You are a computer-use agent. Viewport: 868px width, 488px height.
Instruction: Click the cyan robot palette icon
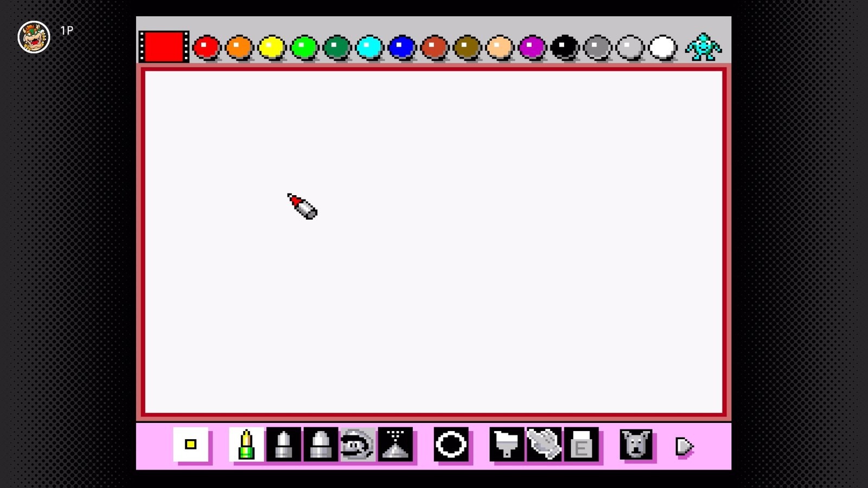coord(703,47)
